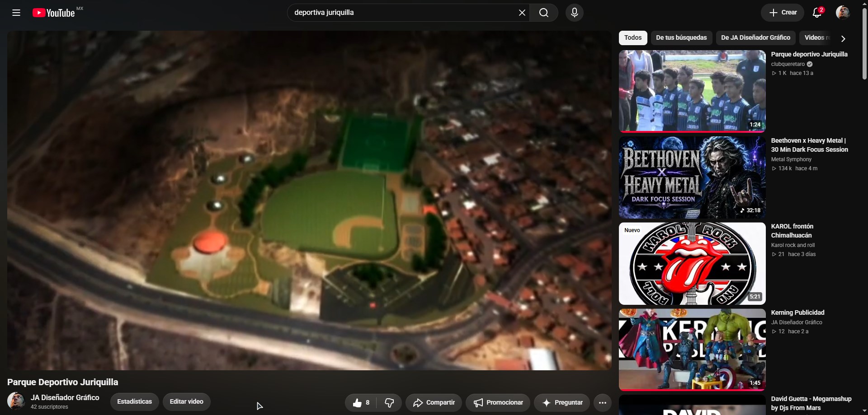This screenshot has height=415, width=868.
Task: Open the Estadísticas button
Action: pos(134,401)
